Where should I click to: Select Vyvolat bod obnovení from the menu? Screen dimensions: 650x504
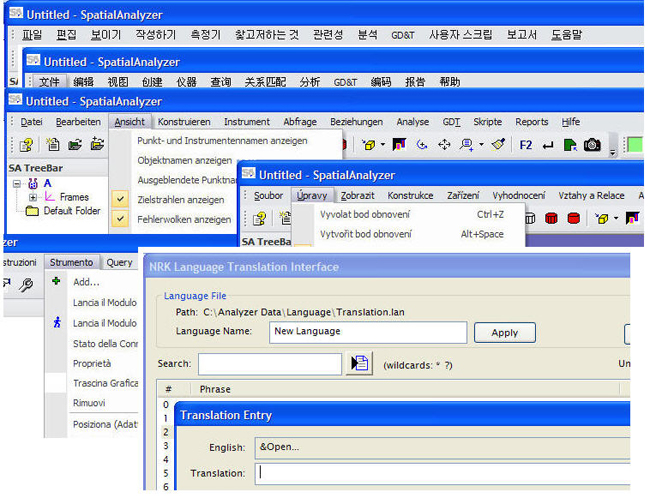tap(364, 215)
